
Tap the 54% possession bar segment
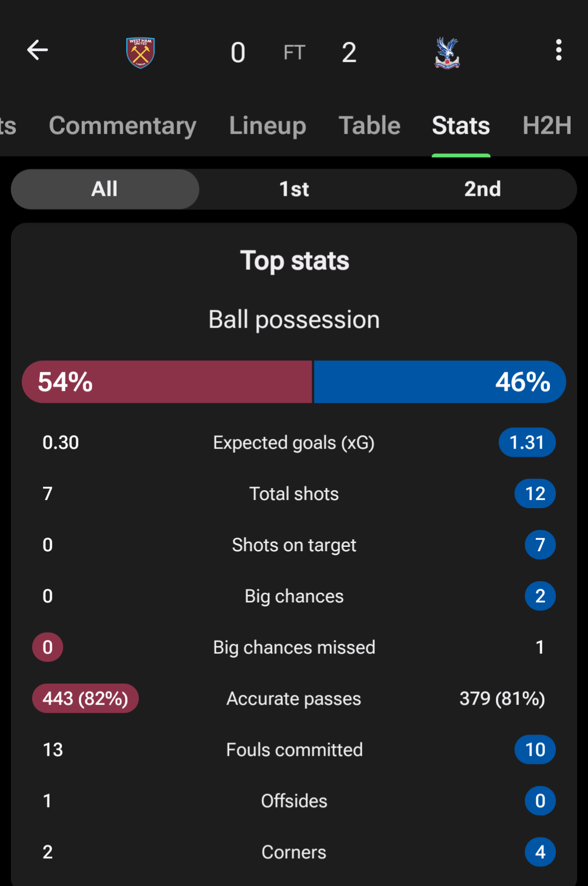tap(167, 382)
